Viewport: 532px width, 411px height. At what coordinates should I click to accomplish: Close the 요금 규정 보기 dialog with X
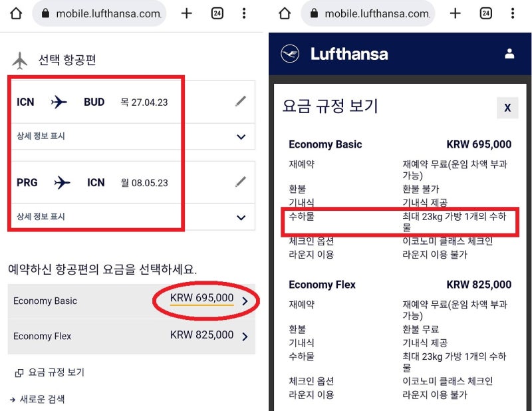pyautogui.click(x=507, y=108)
